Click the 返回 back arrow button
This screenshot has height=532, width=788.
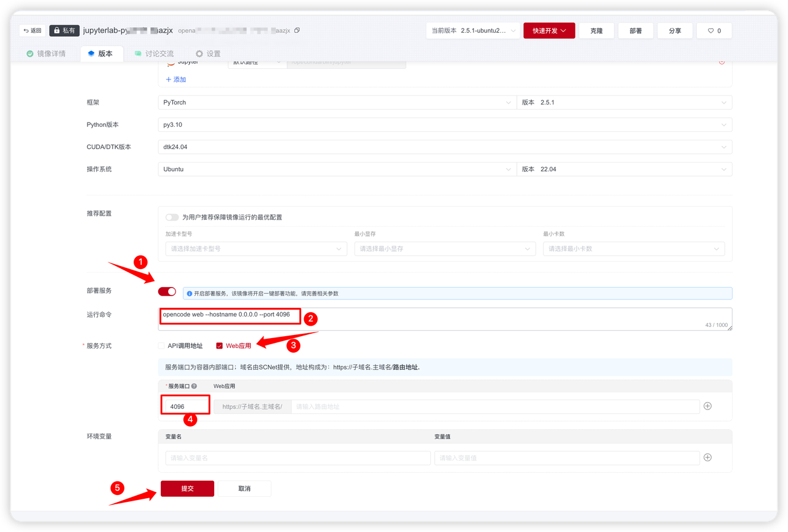coord(33,30)
